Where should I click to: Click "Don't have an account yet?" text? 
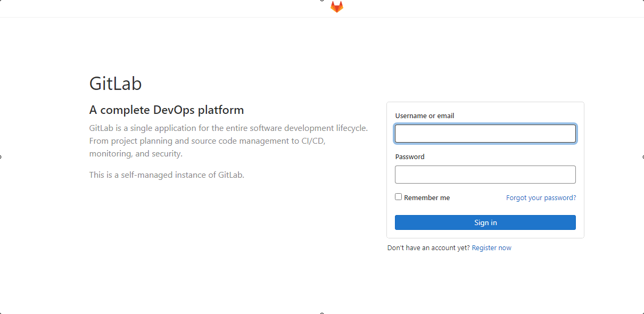pos(428,247)
